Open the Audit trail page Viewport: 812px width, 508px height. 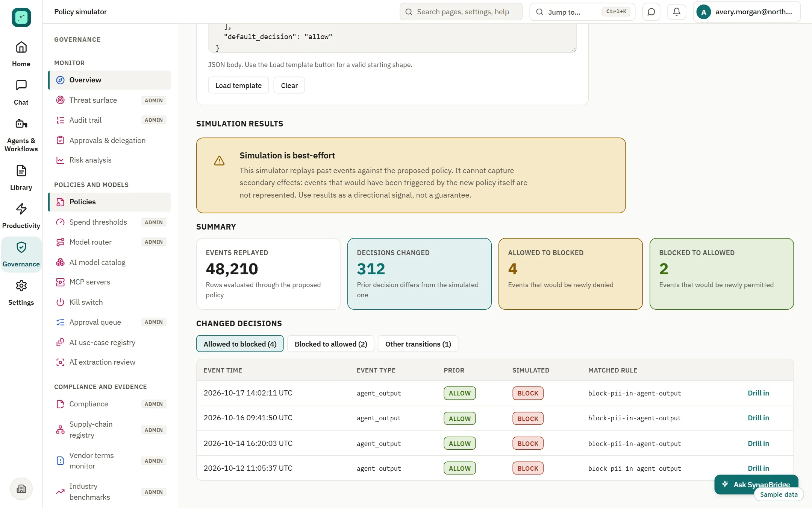click(110, 120)
